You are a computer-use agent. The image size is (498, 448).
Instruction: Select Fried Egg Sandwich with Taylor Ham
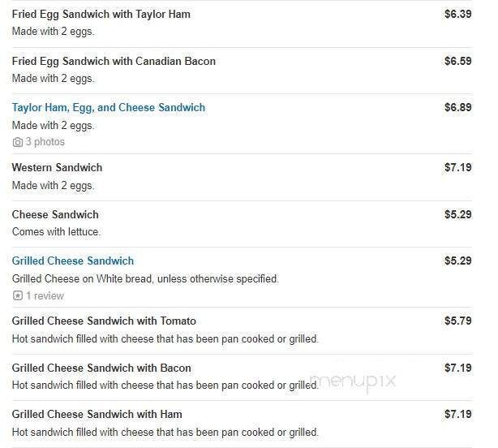click(101, 15)
